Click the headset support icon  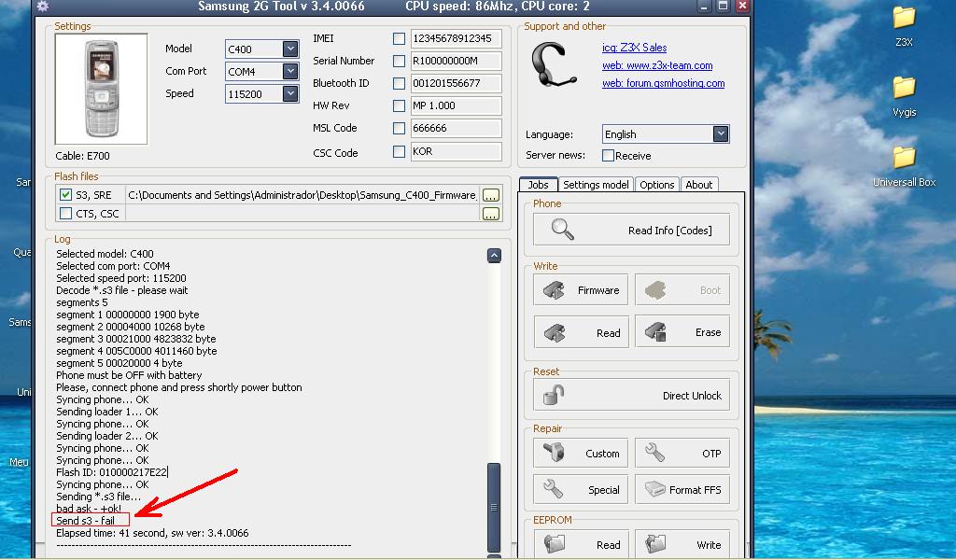point(553,65)
